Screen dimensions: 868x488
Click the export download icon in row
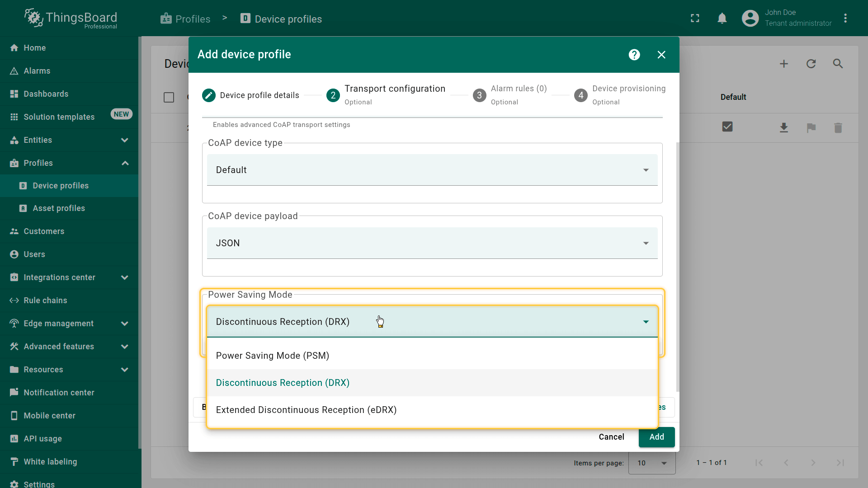784,128
